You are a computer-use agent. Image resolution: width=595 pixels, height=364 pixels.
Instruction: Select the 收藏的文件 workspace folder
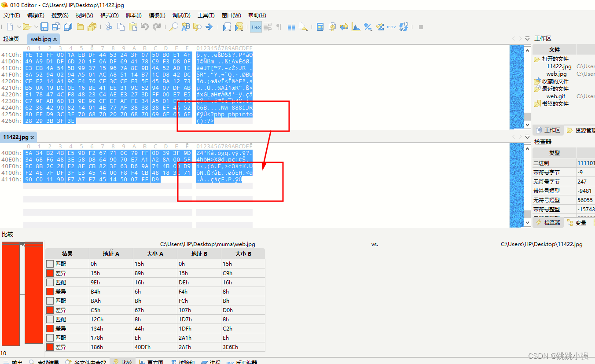point(551,81)
